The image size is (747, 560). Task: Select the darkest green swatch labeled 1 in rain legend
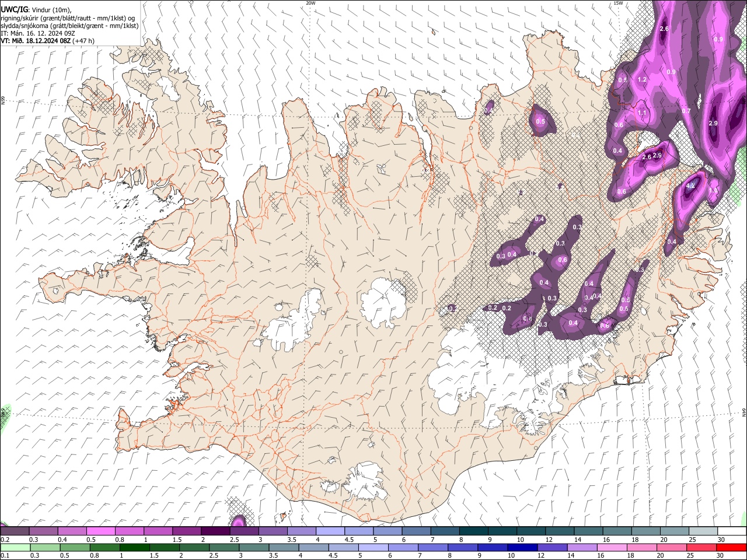click(x=134, y=547)
